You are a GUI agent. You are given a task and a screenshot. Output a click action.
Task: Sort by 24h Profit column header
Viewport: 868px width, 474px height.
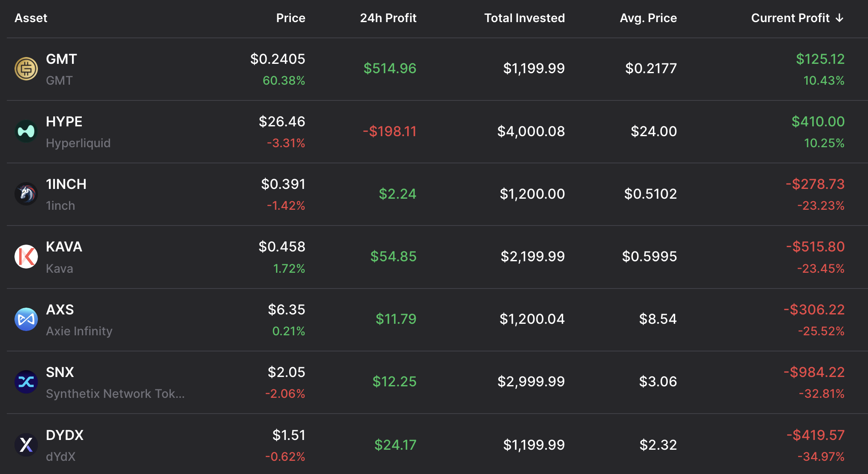click(388, 18)
